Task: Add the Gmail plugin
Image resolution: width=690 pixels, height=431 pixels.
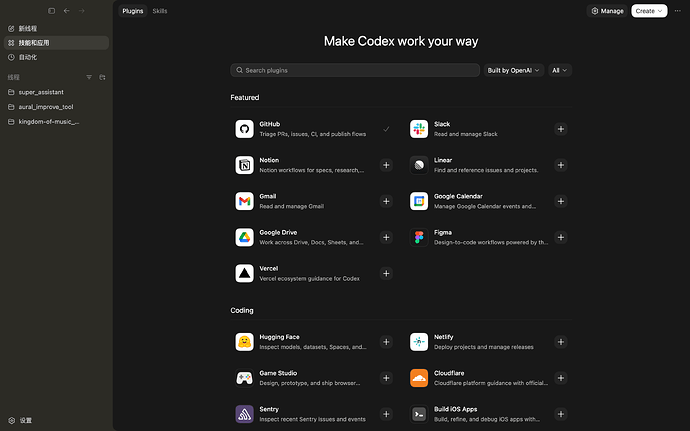Action: 386,201
